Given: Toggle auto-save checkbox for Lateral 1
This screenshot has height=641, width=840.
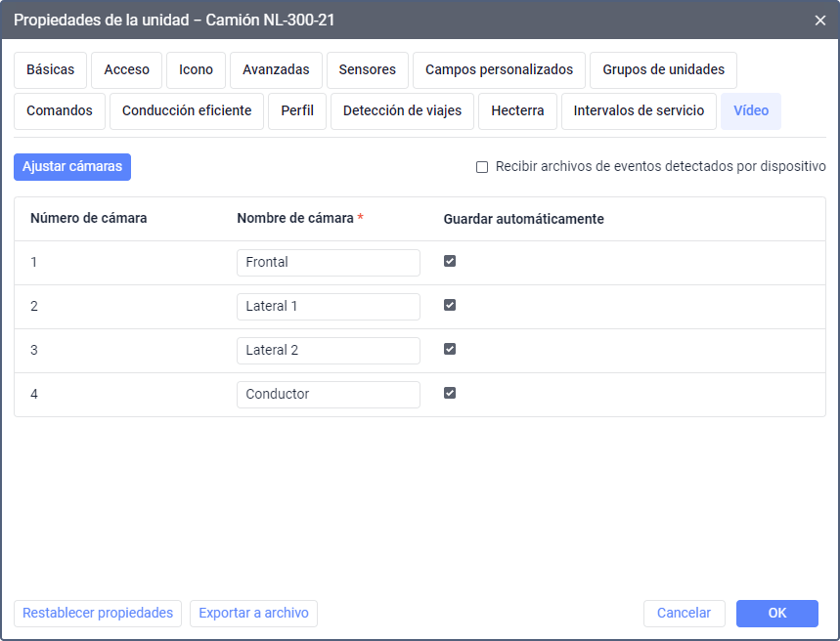Looking at the screenshot, I should (450, 305).
